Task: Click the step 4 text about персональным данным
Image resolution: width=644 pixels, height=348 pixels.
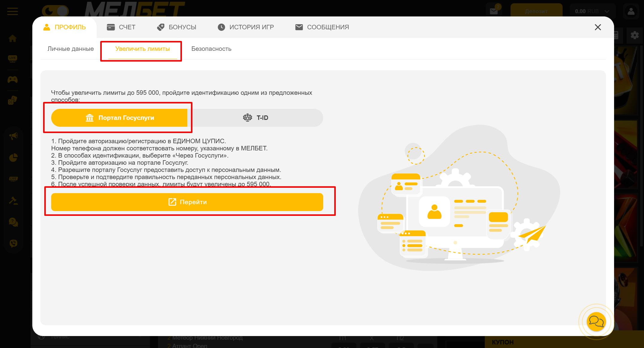Action: (x=166, y=170)
